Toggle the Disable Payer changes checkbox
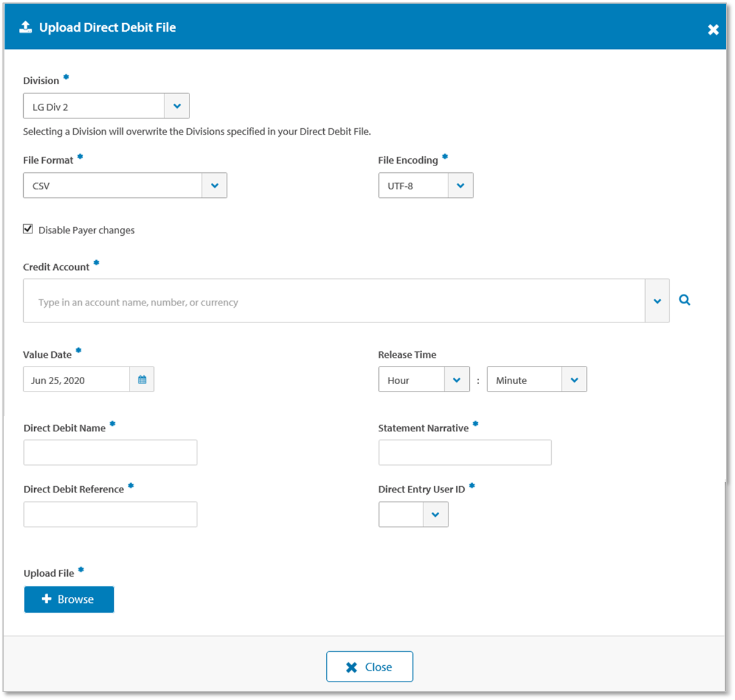This screenshot has width=735, height=700. click(x=28, y=229)
